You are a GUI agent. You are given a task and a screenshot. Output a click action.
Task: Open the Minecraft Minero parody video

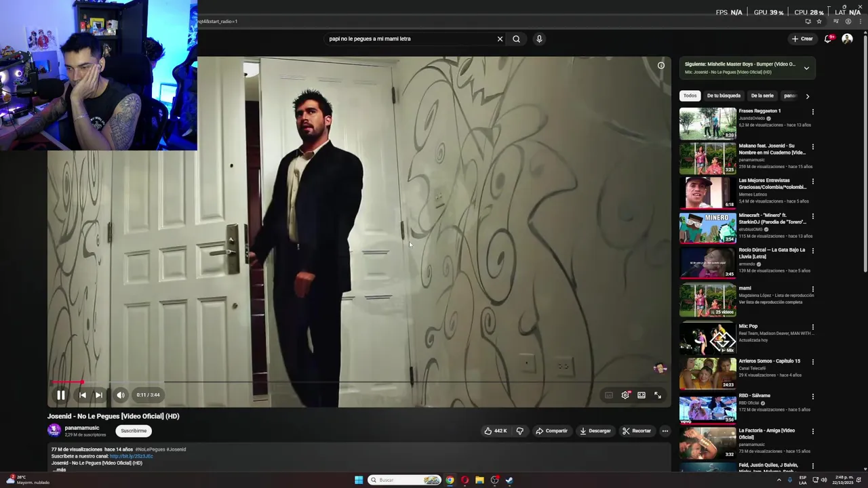click(x=707, y=227)
